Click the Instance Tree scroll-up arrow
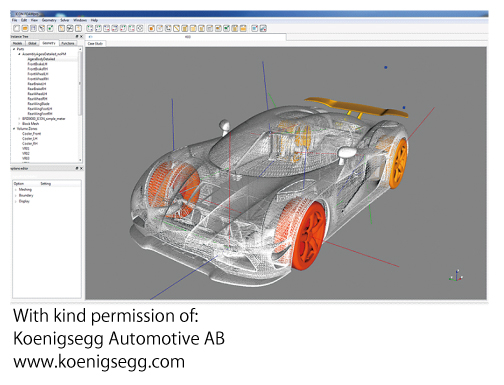This screenshot has width=504, height=385. click(80, 49)
